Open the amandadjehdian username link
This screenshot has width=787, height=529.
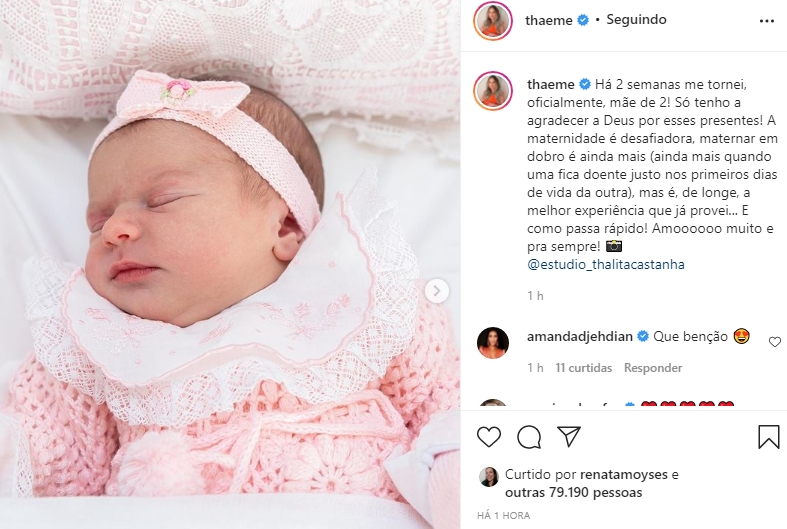point(580,336)
